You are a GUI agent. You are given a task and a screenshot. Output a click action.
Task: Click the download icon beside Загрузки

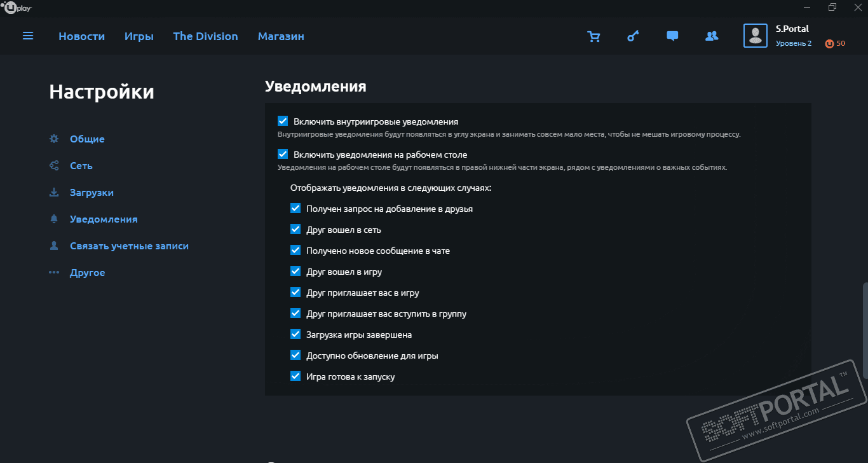[x=54, y=192]
